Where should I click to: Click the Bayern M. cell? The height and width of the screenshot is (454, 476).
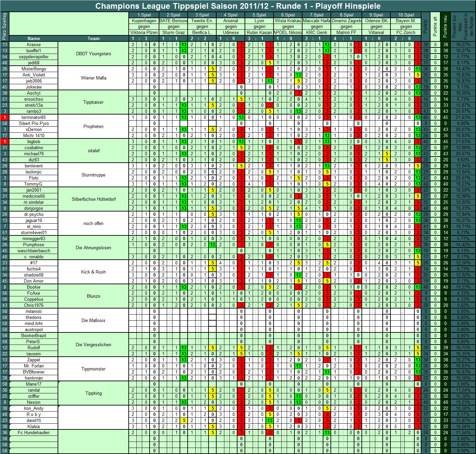click(406, 21)
